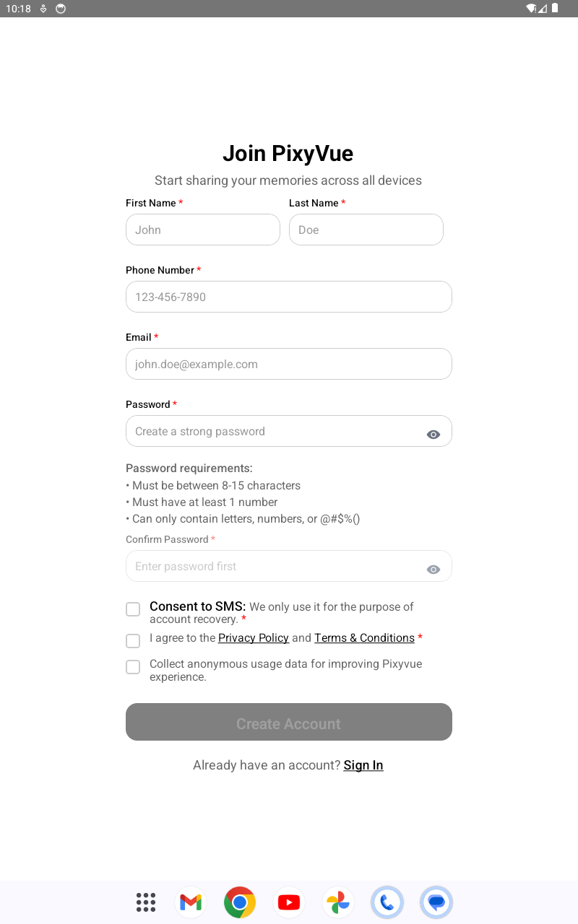
Task: Launch Chrome from the taskbar
Action: [239, 902]
